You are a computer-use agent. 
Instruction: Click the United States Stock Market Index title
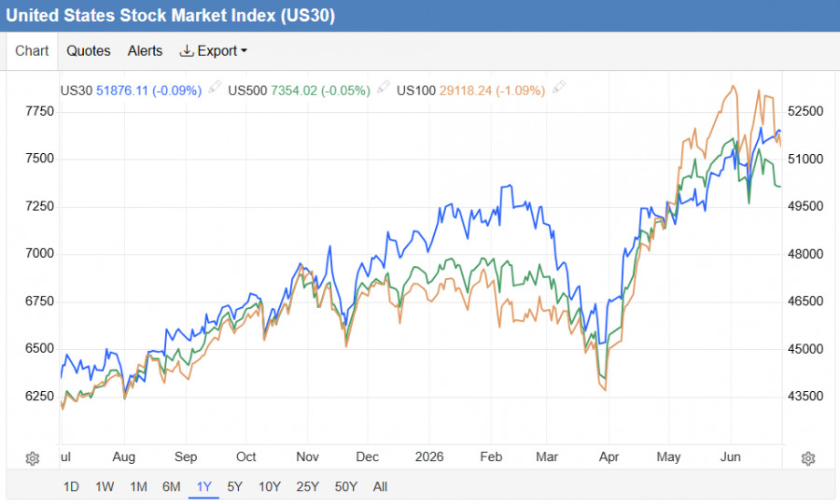tap(171, 15)
